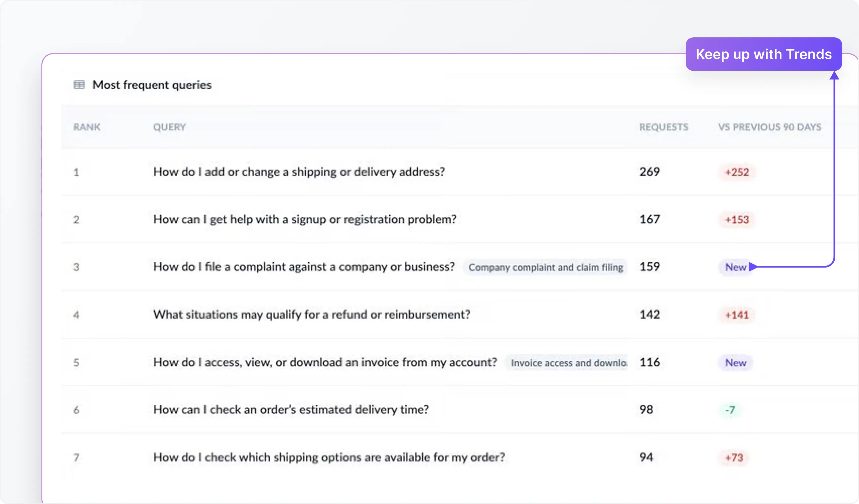Click the REQUESTS column header

(664, 127)
